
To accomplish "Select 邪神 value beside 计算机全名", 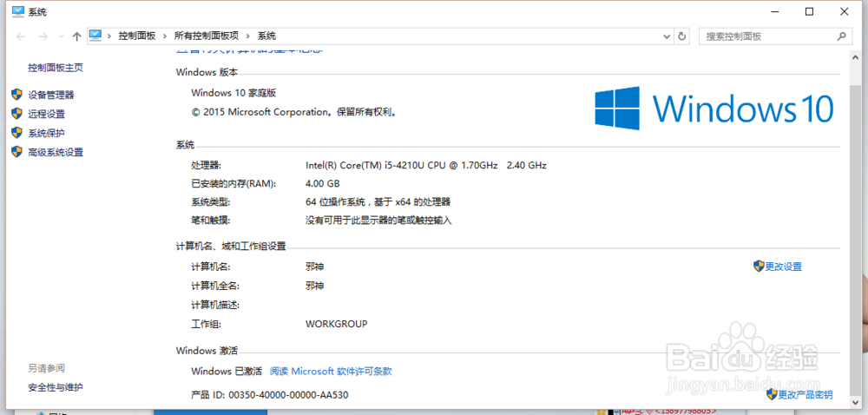I will click(x=314, y=287).
